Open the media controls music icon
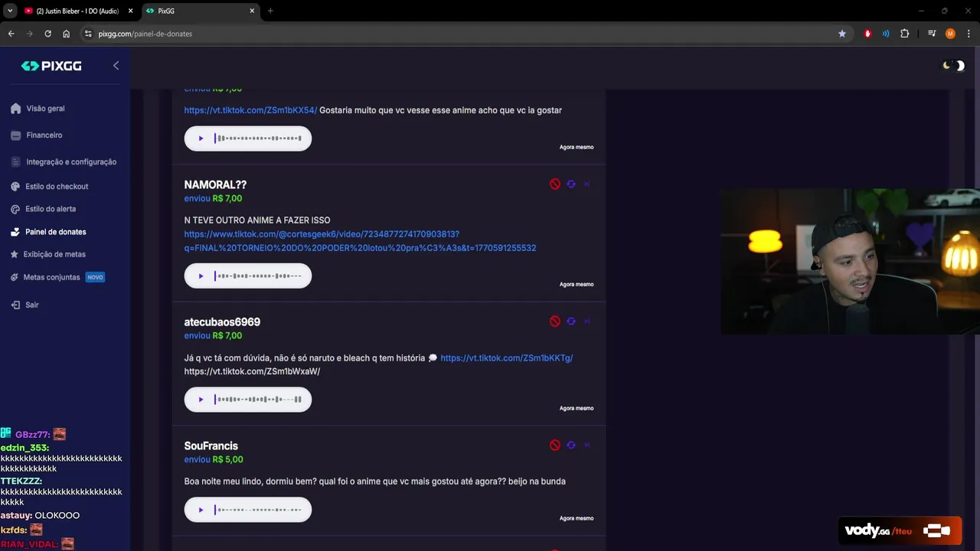 pyautogui.click(x=932, y=34)
